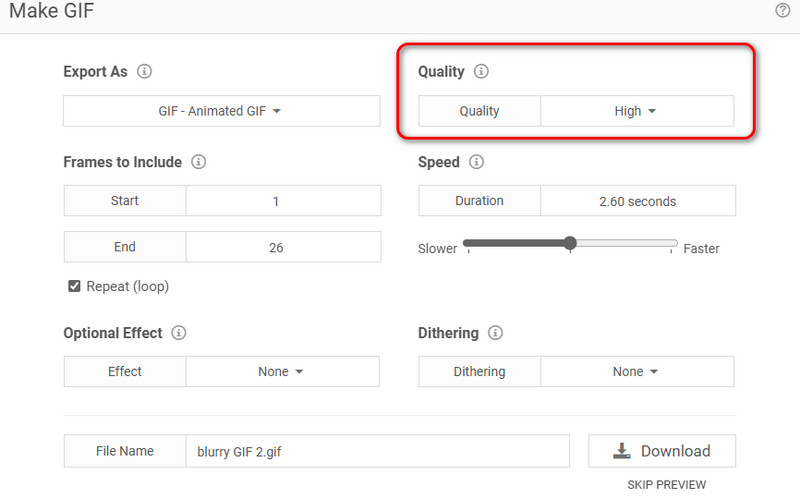800x499 pixels.
Task: Toggle the Repeat (loop) checkbox
Action: 74,286
